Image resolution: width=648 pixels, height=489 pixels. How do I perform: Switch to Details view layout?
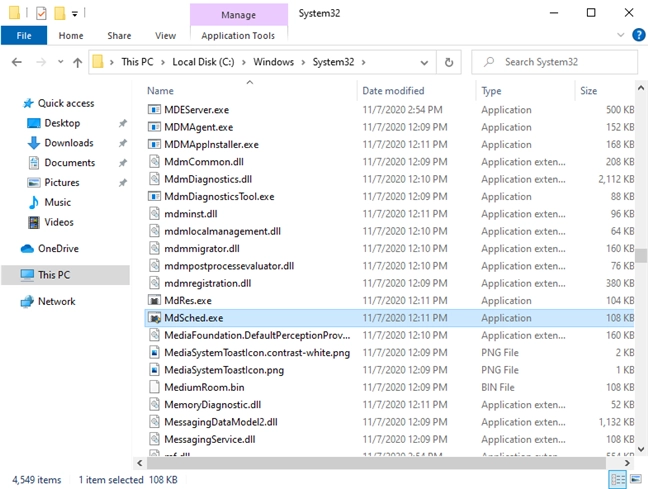(x=618, y=479)
